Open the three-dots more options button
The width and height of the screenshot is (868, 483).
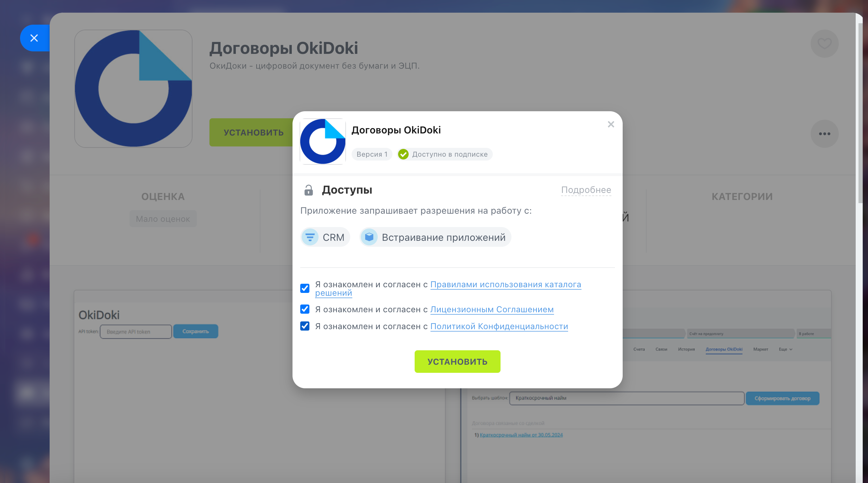(x=824, y=134)
